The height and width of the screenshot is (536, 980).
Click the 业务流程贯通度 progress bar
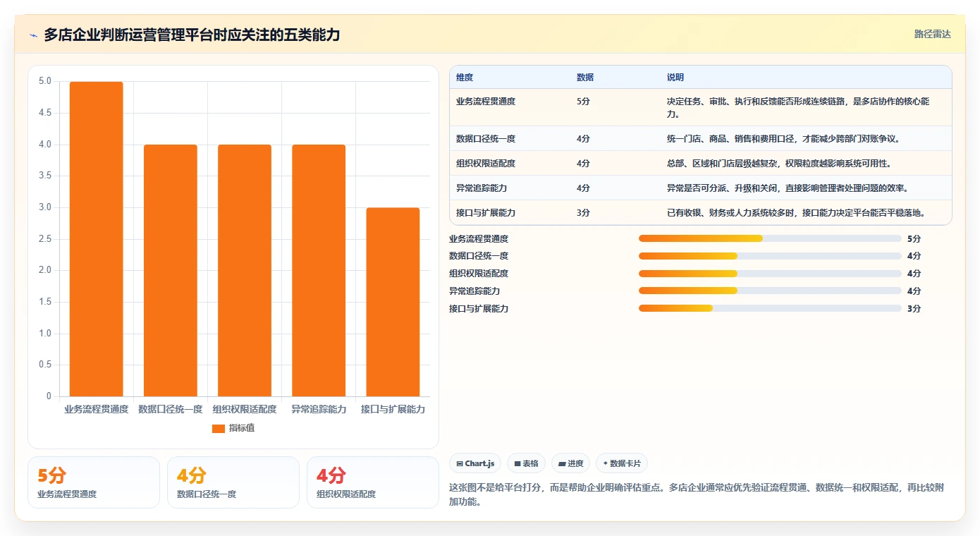click(x=770, y=238)
